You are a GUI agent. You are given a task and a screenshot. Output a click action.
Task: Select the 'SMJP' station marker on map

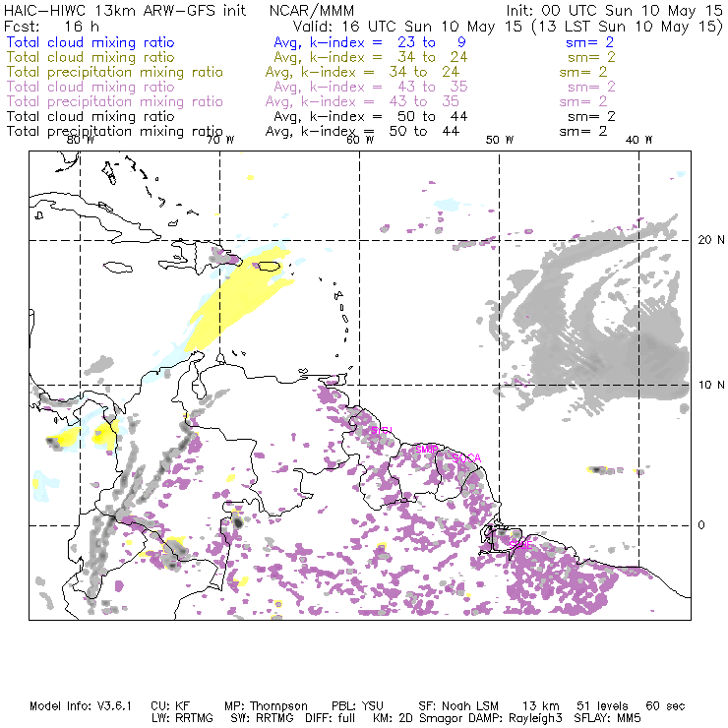(426, 449)
